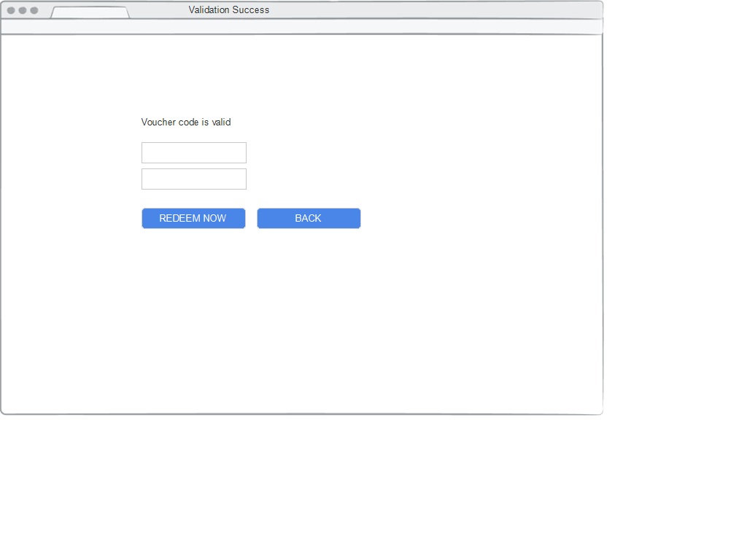Viewport: 747px width, 560px height.
Task: Select the blank browser tab
Action: click(x=90, y=12)
